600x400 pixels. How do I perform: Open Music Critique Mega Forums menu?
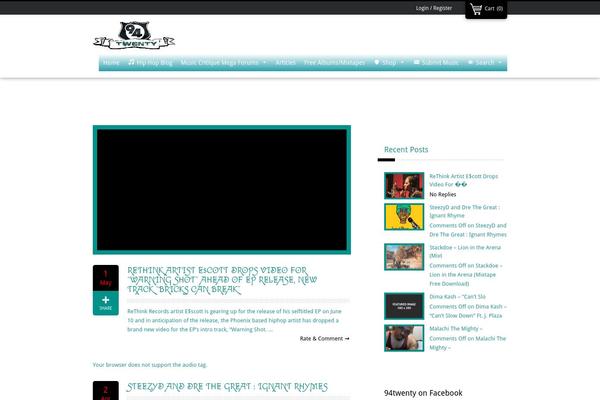tap(219, 62)
